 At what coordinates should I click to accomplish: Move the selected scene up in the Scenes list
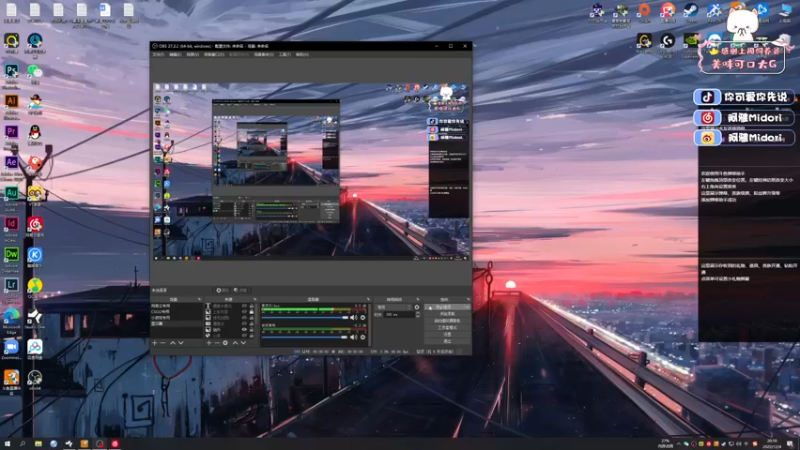pos(172,343)
